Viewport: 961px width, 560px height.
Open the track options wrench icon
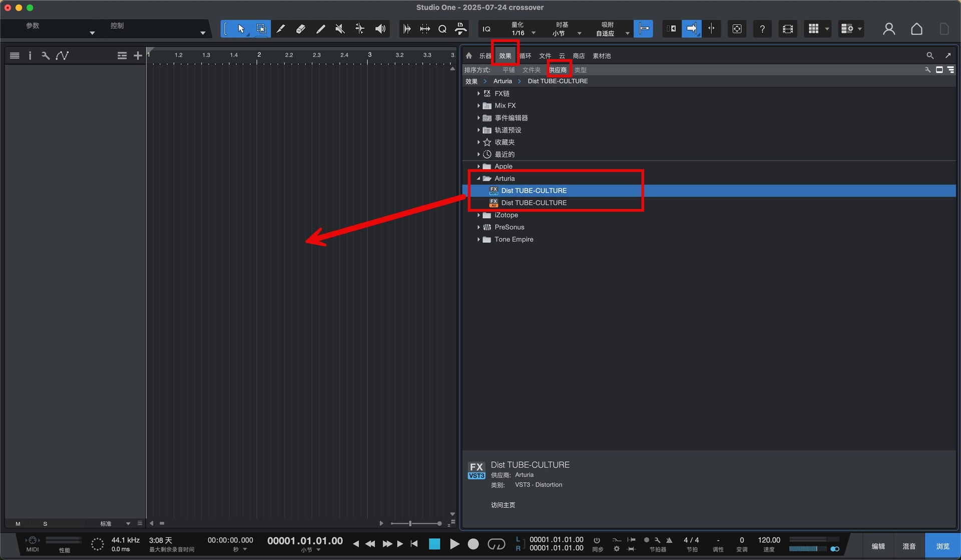tap(46, 56)
